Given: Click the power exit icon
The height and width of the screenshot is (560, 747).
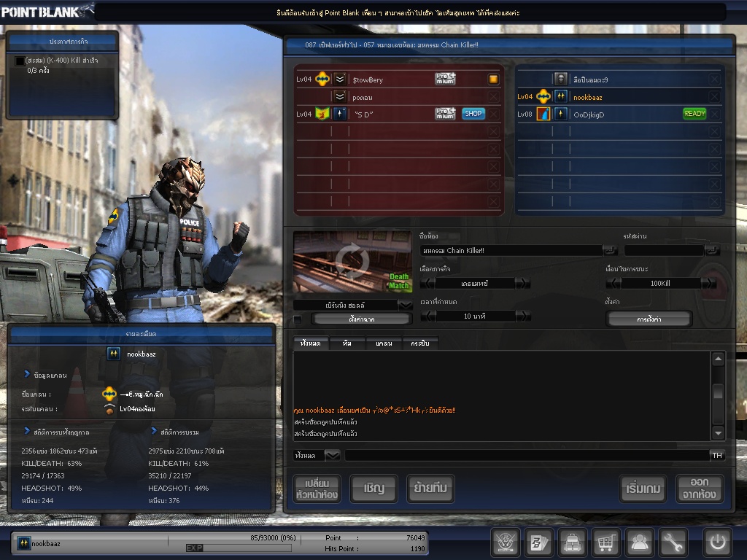Looking at the screenshot, I should (x=718, y=542).
